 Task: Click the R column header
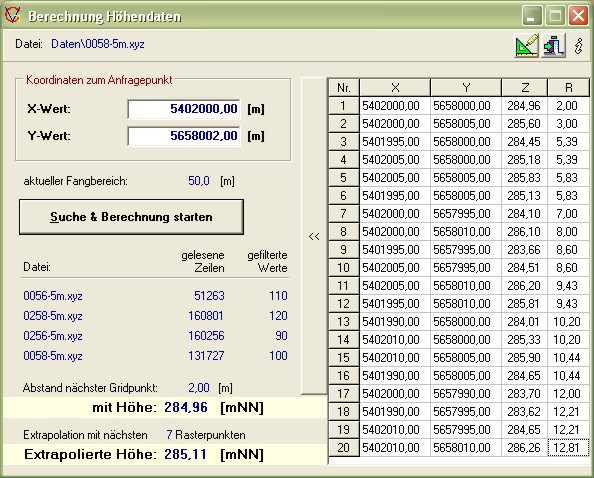click(569, 88)
